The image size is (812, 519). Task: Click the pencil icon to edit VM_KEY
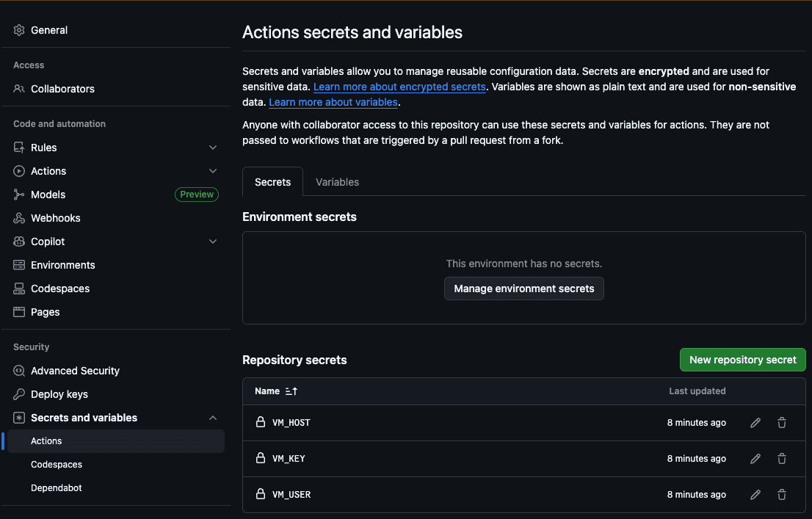tap(755, 458)
